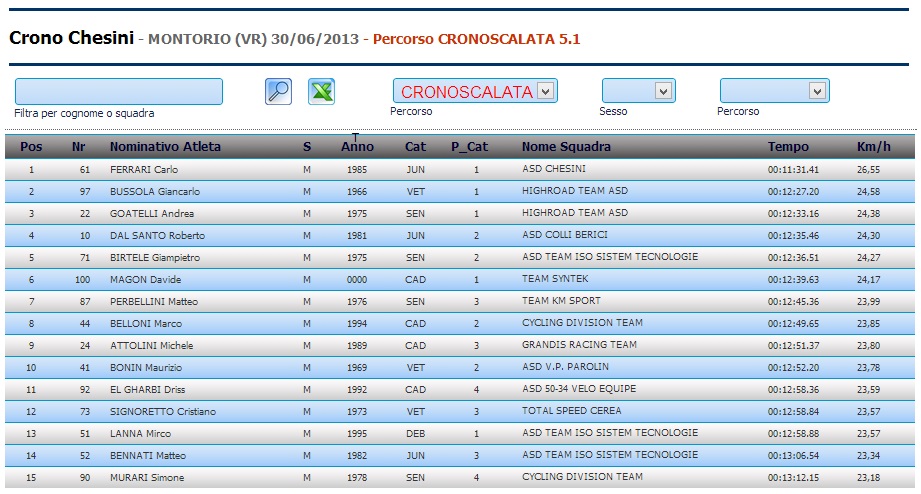Click the magnifying glass search icon
The height and width of the screenshot is (494, 921).
pyautogui.click(x=278, y=92)
